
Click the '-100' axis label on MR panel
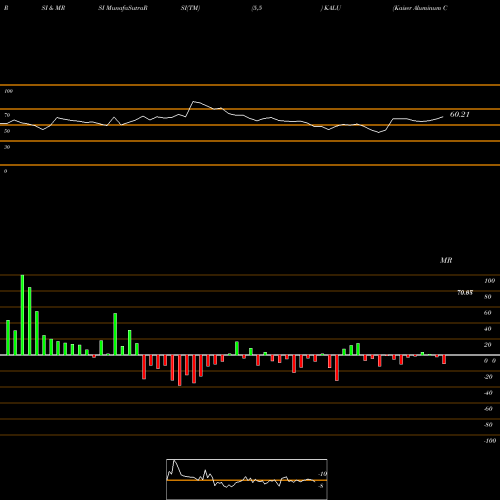(490, 441)
